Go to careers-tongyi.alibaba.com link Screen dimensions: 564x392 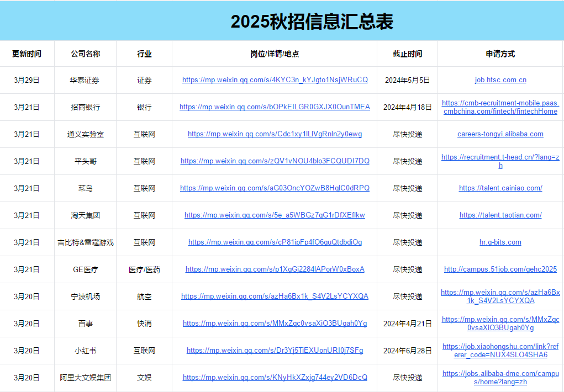[500, 134]
